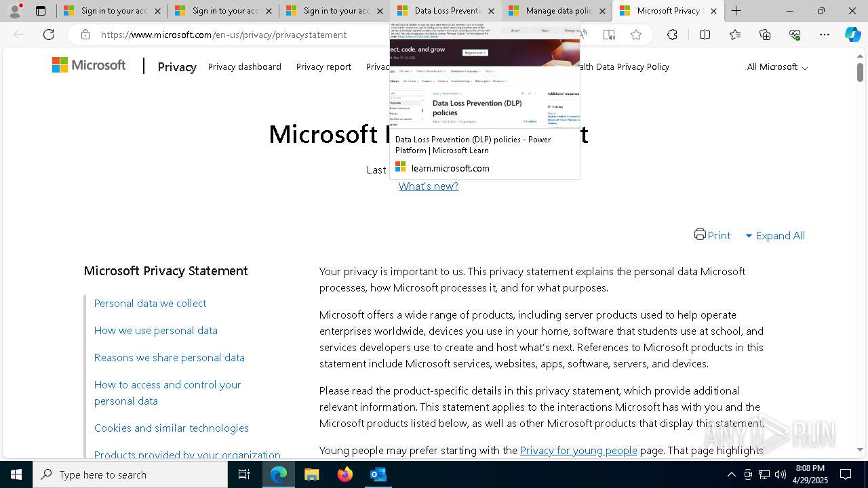Go to How we use personal data
The image size is (868, 488).
click(x=155, y=330)
